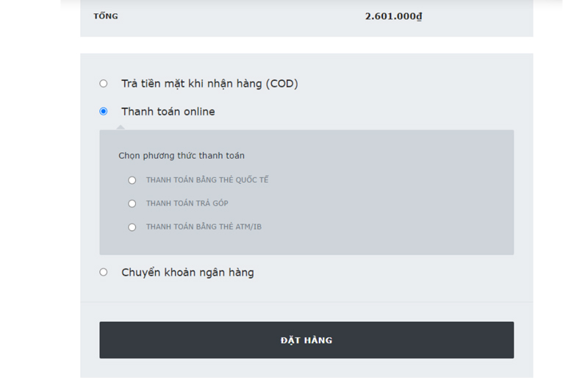588x380 pixels.
Task: Click the '(COD)' text in the first option
Action: pos(282,83)
